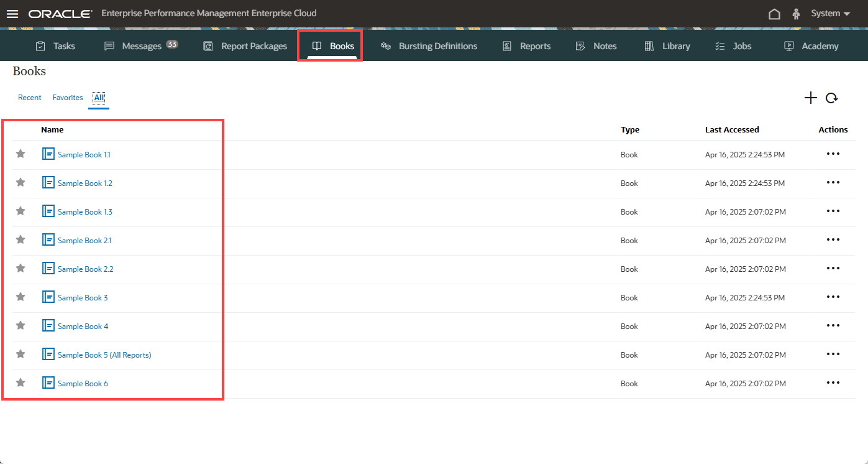Open Bursting Definitions tab
The image size is (868, 464).
coord(429,46)
